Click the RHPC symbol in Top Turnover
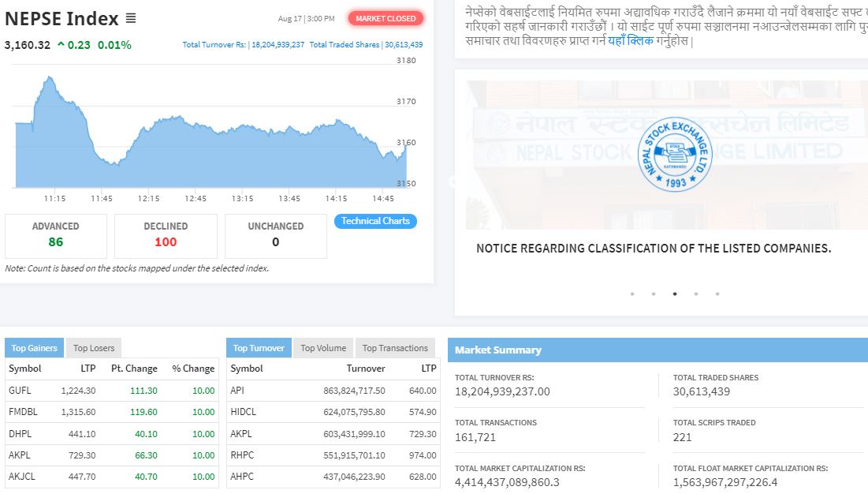The height and width of the screenshot is (494, 868). pos(243,455)
